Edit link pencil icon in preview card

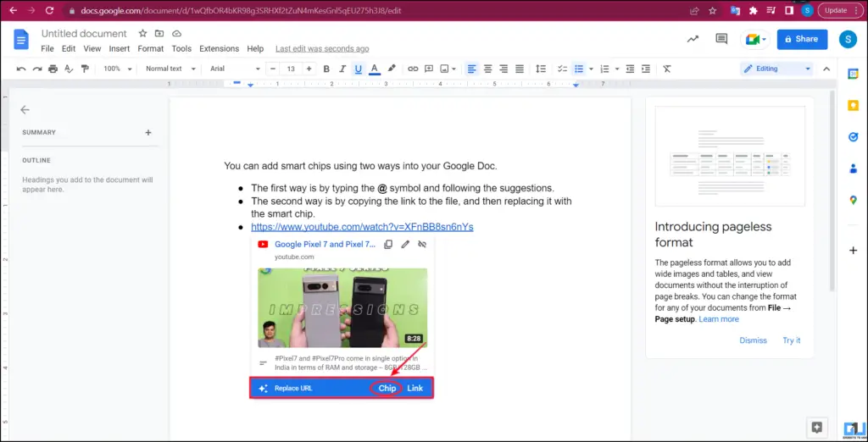[x=405, y=244]
